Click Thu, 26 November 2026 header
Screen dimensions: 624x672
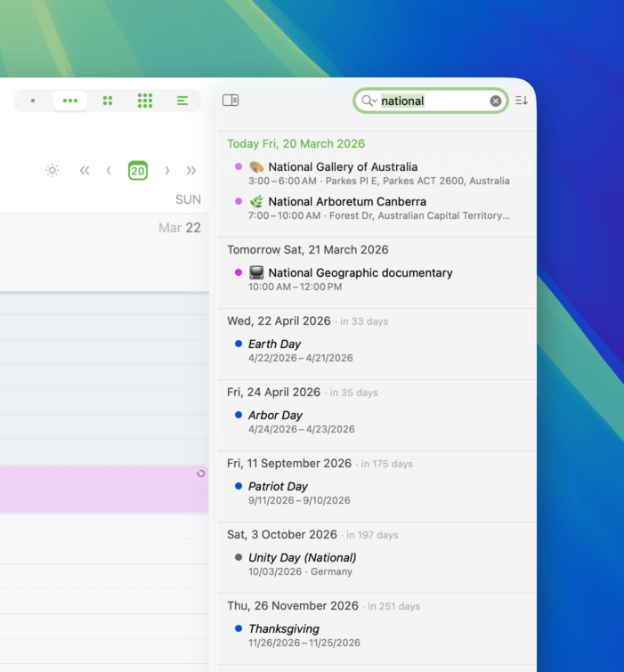pos(293,605)
